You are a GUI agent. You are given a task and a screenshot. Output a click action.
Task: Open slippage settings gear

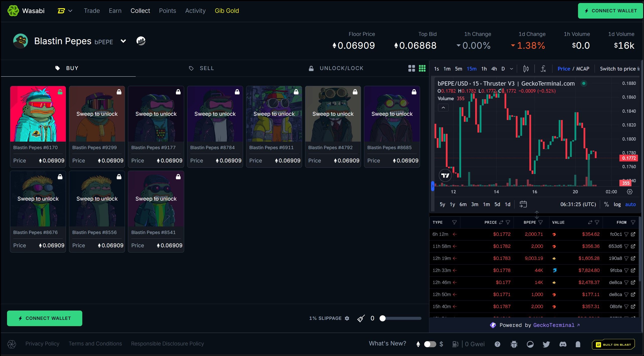(x=347, y=318)
